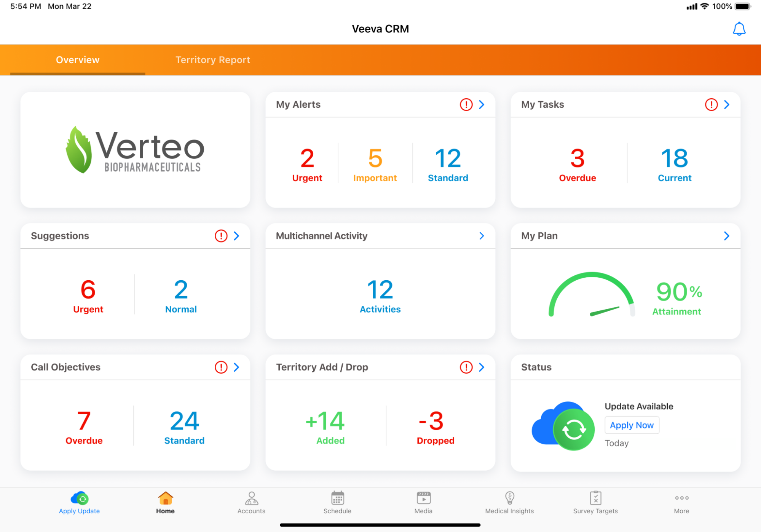761x532 pixels.
Task: Tap the cloud sync status icon
Action: pos(563,426)
